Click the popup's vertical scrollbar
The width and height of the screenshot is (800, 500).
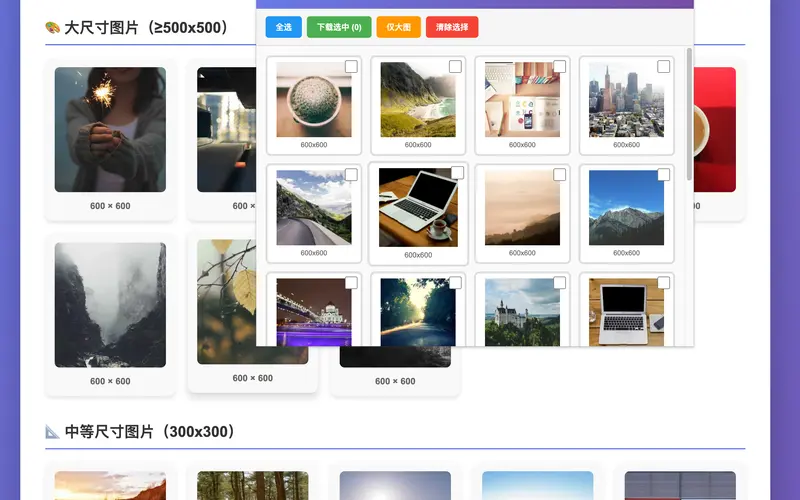coord(689,115)
